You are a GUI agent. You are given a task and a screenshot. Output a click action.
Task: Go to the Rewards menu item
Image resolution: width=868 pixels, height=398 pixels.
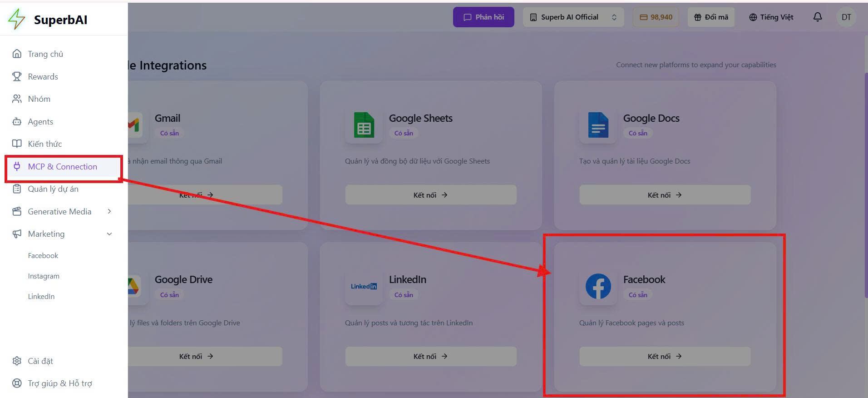click(64, 76)
